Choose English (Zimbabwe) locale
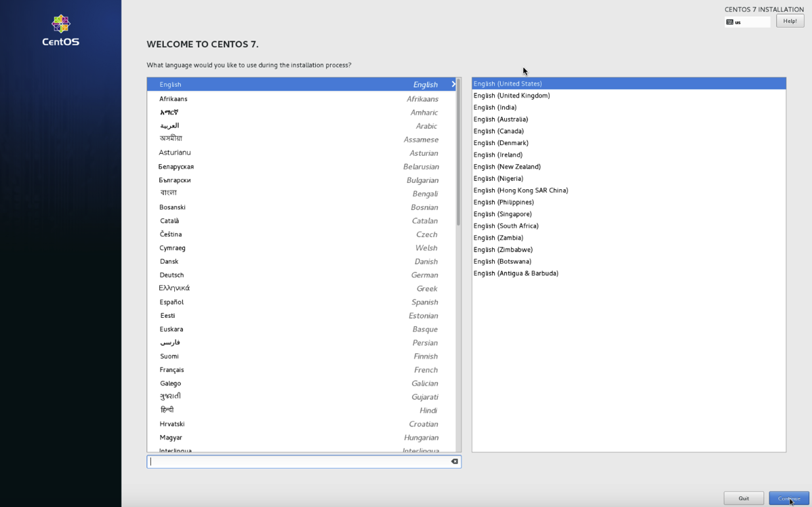Screen dimensions: 812x507 pos(629,249)
